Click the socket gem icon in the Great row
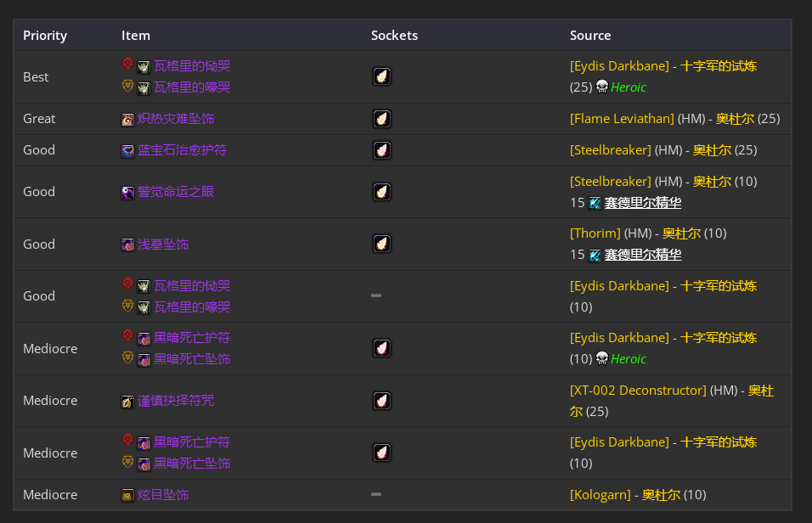Viewport: 812px width, 523px height. [x=382, y=119]
